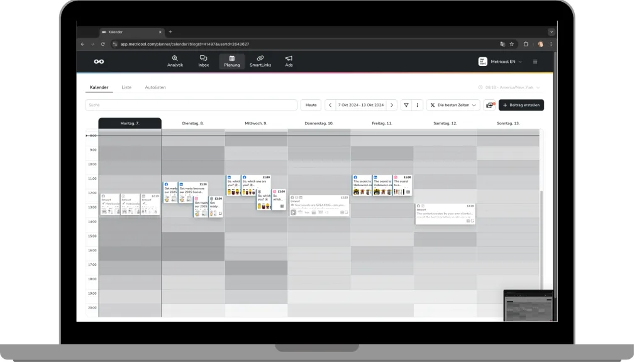This screenshot has width=644, height=362.
Task: Go to the next week with right arrow
Action: [x=392, y=105]
